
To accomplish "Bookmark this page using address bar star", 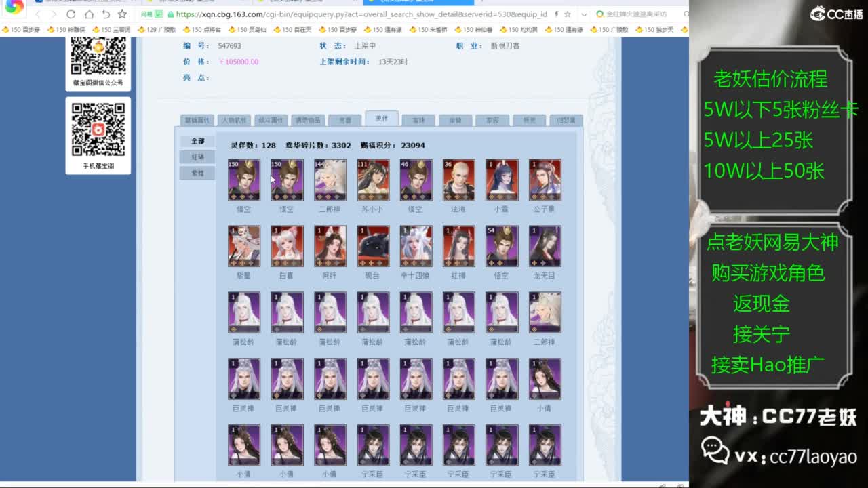I will pos(567,14).
